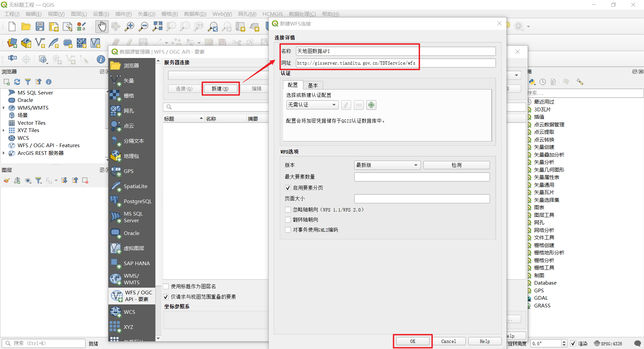Select Point Cloud source in sidebar
The height and width of the screenshot is (349, 644).
(x=132, y=126)
